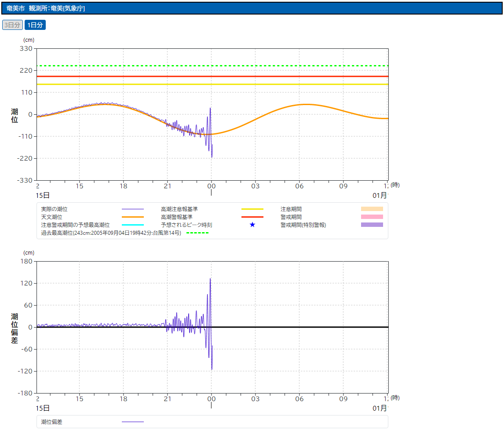Image resolution: width=504 pixels, height=430 pixels.
Task: Switch to the 3日分 view
Action: point(13,25)
